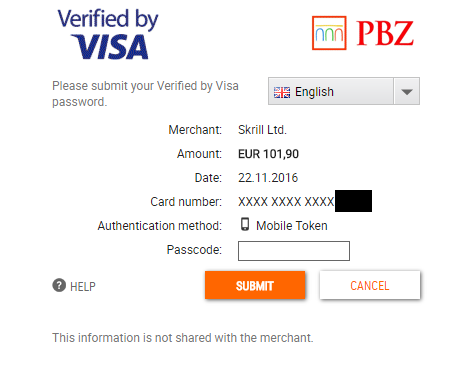Click the mobile phone token icon

[x=245, y=224]
